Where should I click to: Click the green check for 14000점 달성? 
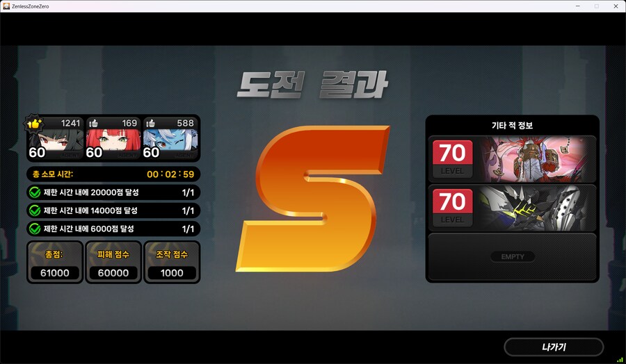point(35,210)
